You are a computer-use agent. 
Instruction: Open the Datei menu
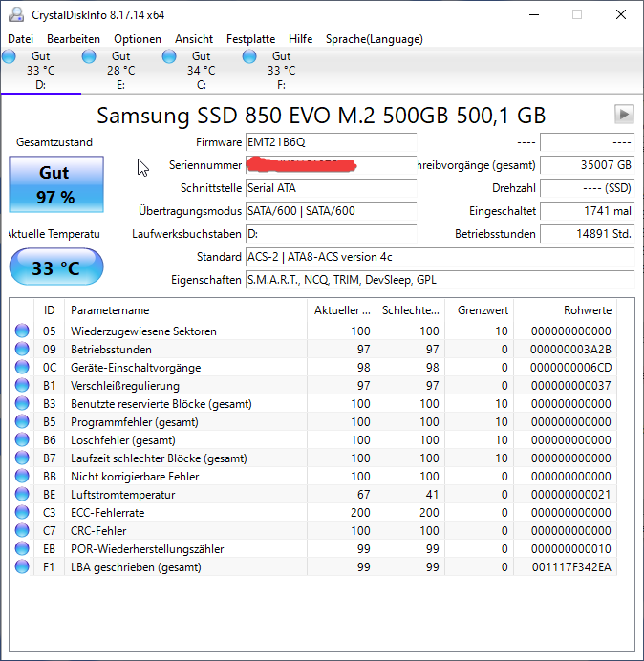point(20,39)
